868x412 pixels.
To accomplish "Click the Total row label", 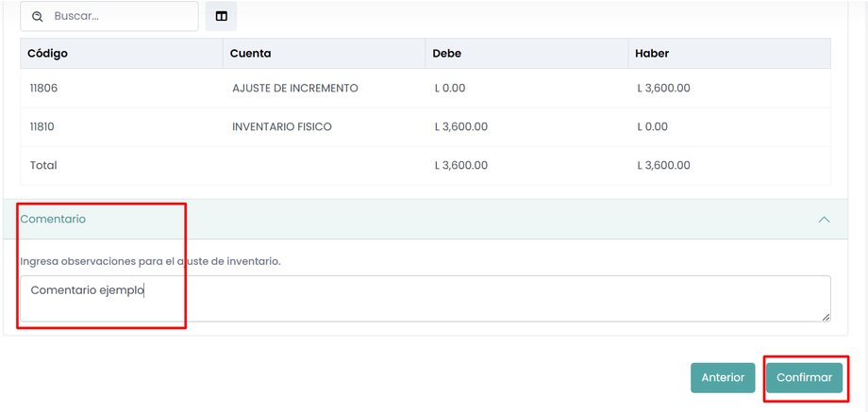I will pyautogui.click(x=43, y=165).
